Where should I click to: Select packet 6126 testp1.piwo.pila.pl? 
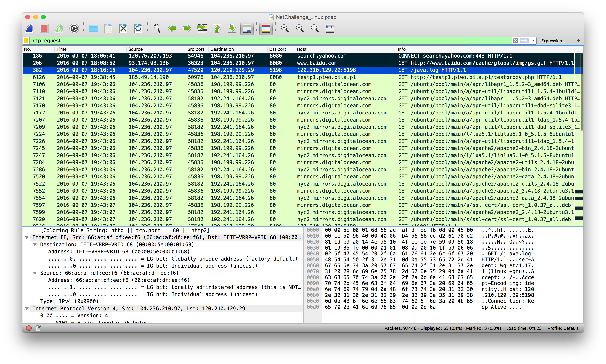tap(298, 77)
